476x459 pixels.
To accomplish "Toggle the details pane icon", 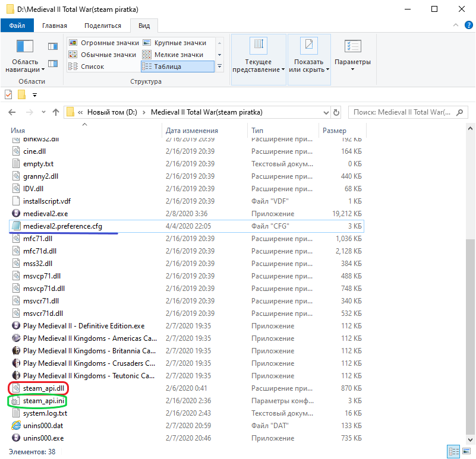I will tap(53, 64).
